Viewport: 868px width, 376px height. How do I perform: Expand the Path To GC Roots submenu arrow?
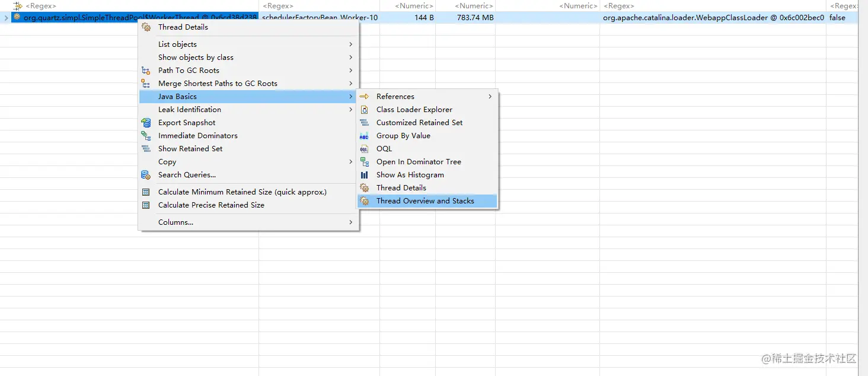tap(351, 71)
